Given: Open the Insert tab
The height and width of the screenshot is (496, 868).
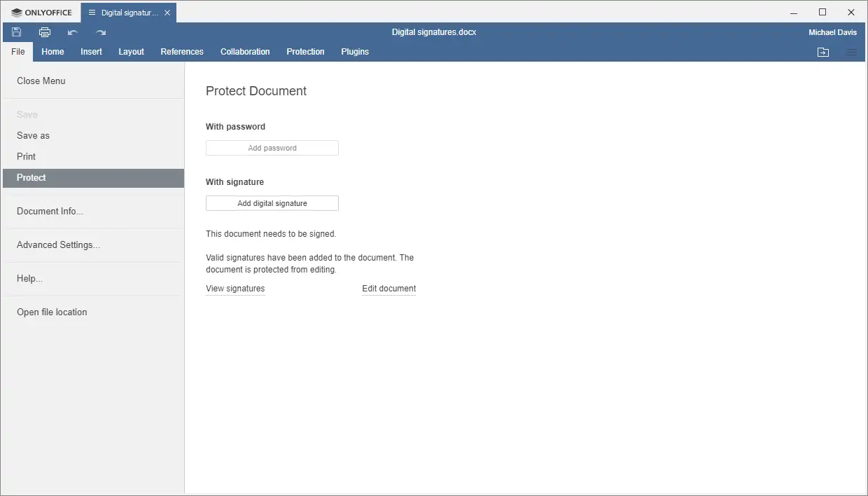Looking at the screenshot, I should tap(91, 51).
